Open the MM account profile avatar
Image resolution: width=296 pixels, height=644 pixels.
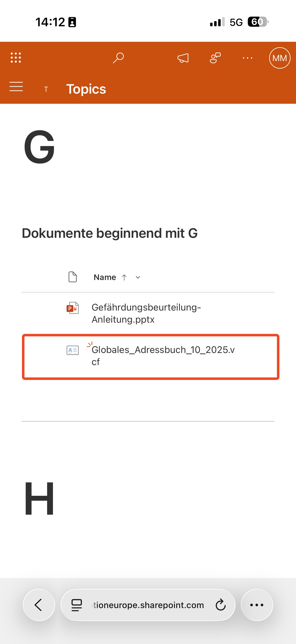click(280, 58)
